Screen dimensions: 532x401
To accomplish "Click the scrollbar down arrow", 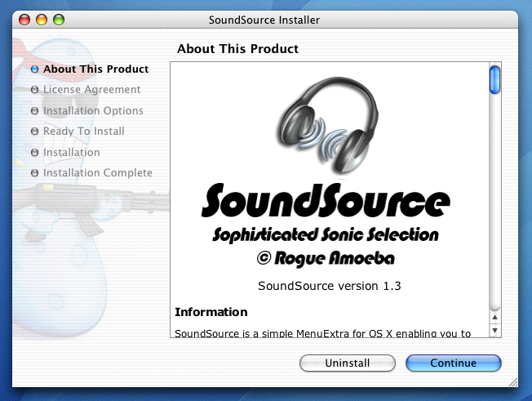I will tap(494, 331).
